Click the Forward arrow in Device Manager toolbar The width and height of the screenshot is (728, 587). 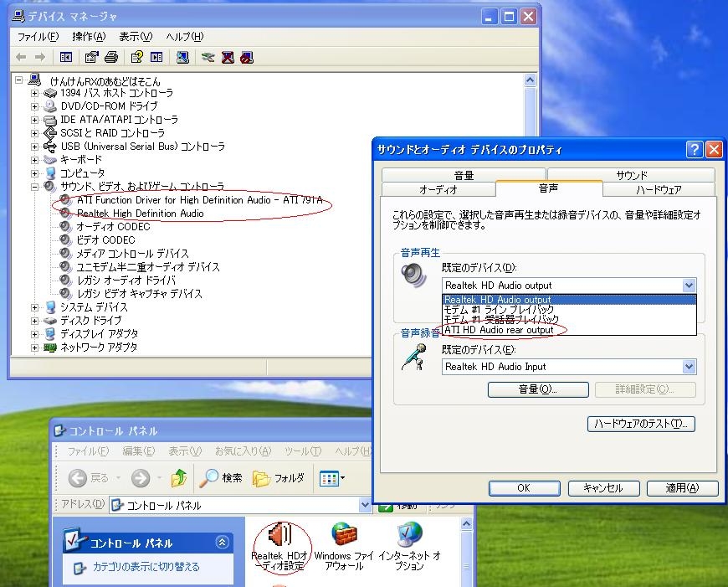point(40,57)
